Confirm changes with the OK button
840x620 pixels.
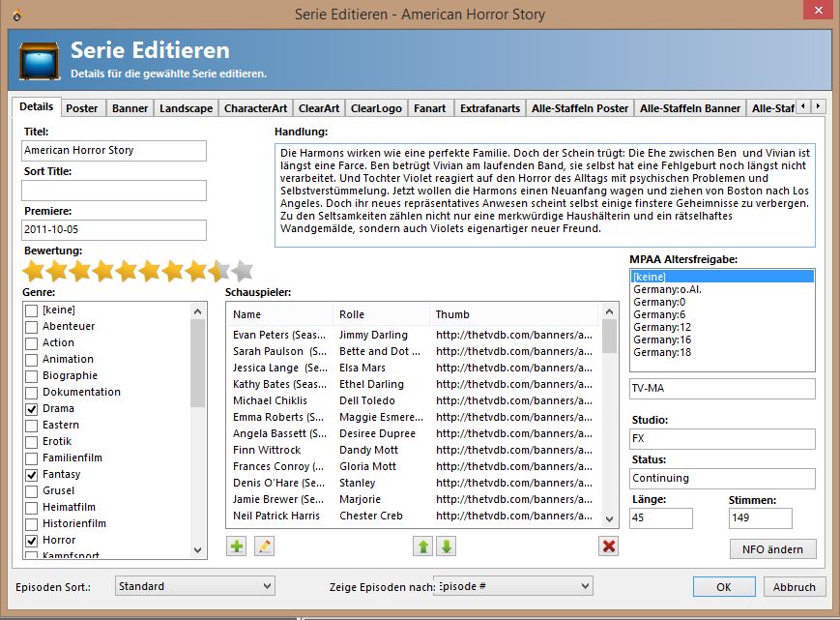724,587
